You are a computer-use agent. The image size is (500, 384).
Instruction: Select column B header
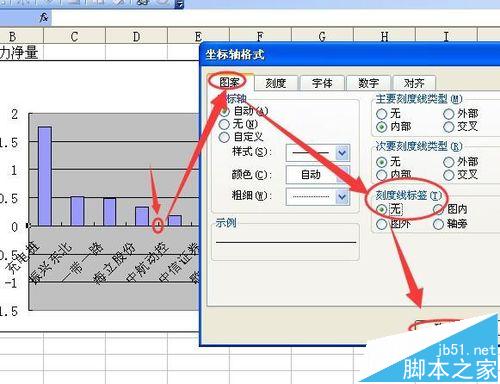click(21, 36)
